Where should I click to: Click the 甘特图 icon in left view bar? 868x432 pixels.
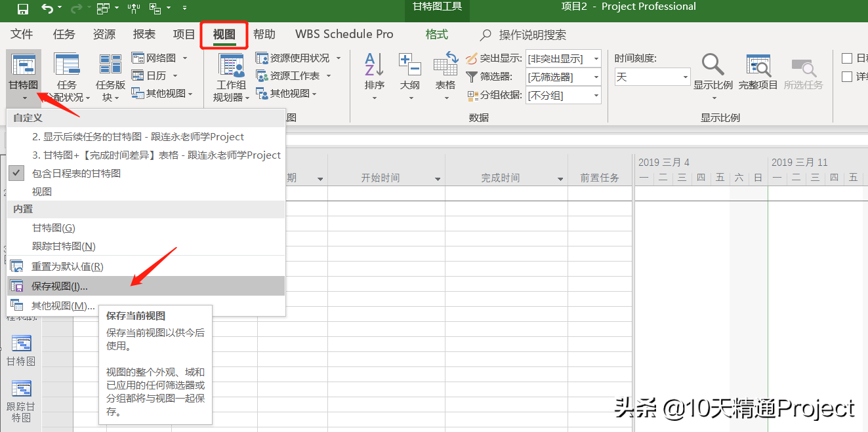(22, 344)
